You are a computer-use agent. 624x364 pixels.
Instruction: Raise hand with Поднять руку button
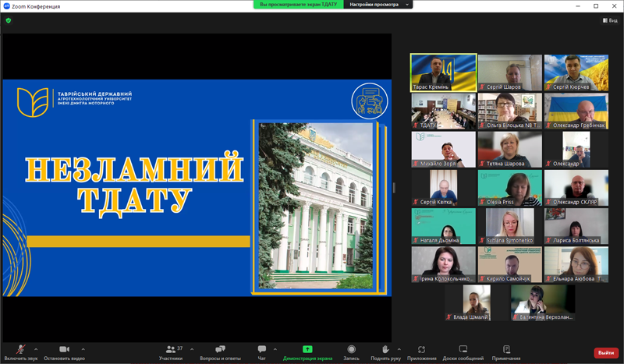[385, 352]
